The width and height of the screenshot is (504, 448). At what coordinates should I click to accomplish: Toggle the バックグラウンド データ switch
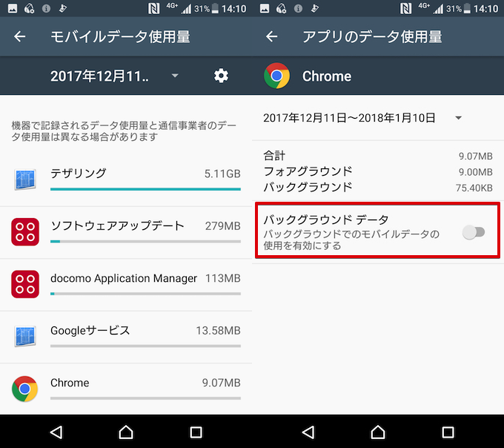pyautogui.click(x=473, y=233)
